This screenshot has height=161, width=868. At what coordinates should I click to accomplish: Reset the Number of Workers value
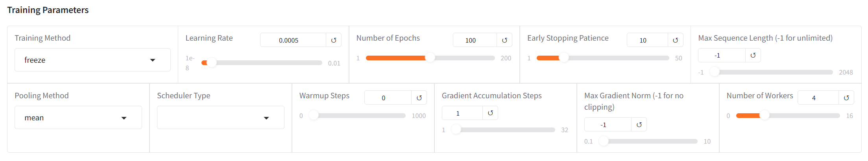click(x=846, y=98)
